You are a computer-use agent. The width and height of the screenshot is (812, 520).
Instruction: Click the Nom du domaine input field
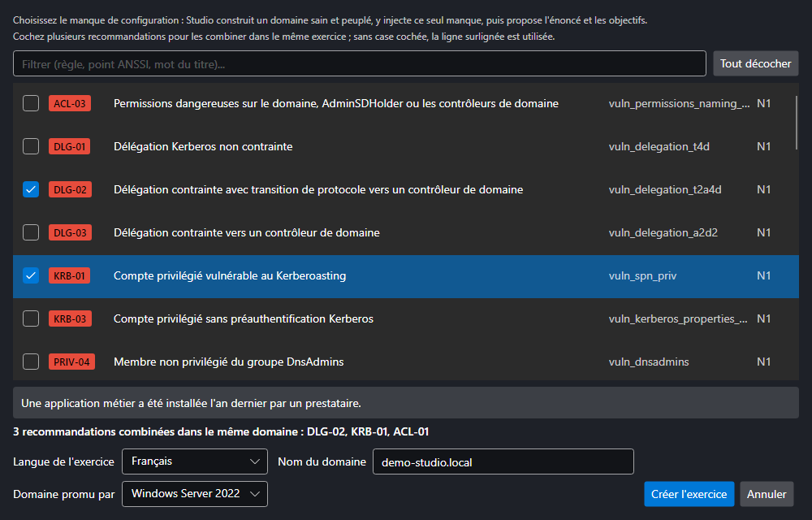(503, 461)
